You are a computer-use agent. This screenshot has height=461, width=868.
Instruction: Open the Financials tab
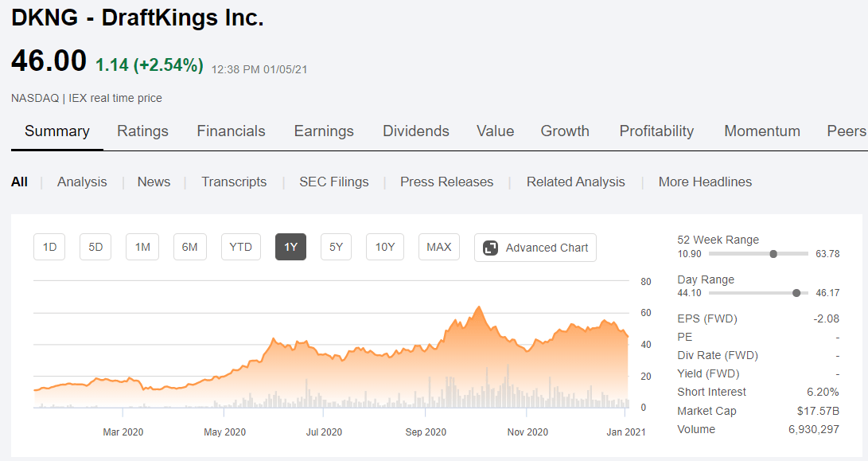click(x=231, y=131)
